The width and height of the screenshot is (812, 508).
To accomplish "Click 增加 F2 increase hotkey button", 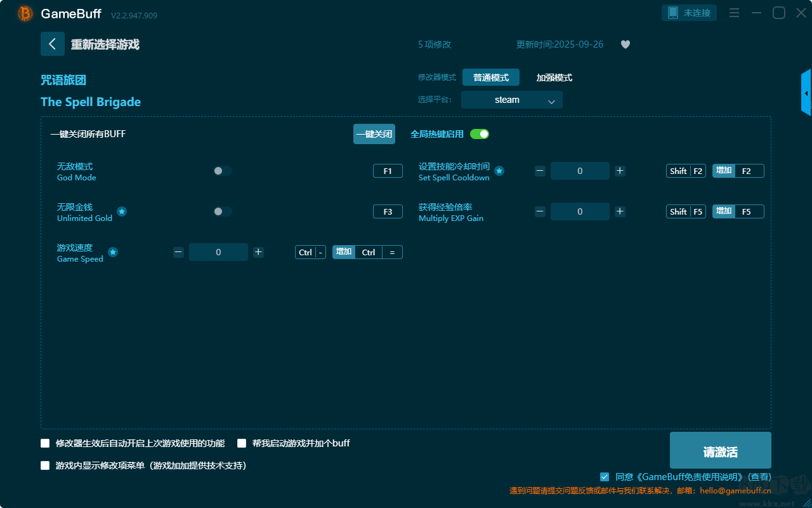I will (x=738, y=171).
